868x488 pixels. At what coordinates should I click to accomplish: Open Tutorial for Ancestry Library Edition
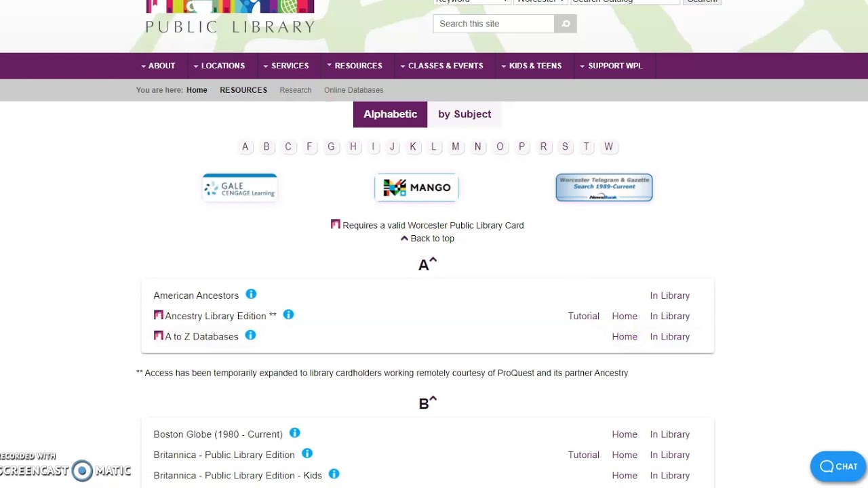click(584, 316)
